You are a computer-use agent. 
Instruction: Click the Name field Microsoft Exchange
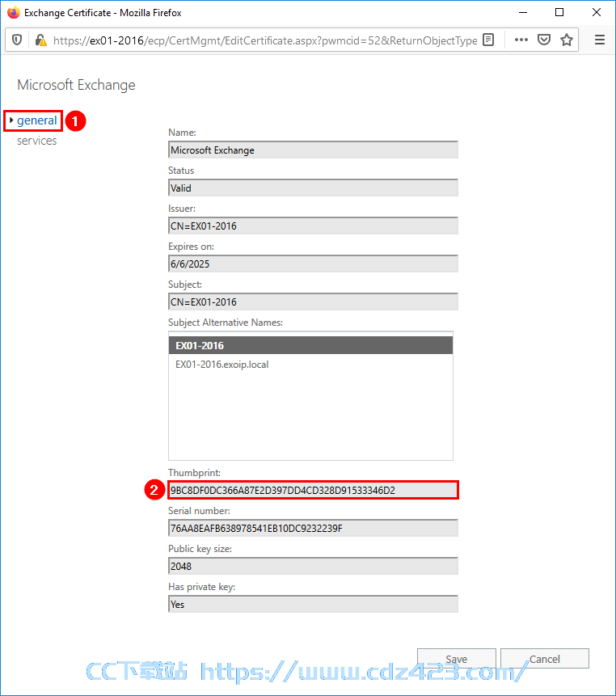[x=313, y=150]
